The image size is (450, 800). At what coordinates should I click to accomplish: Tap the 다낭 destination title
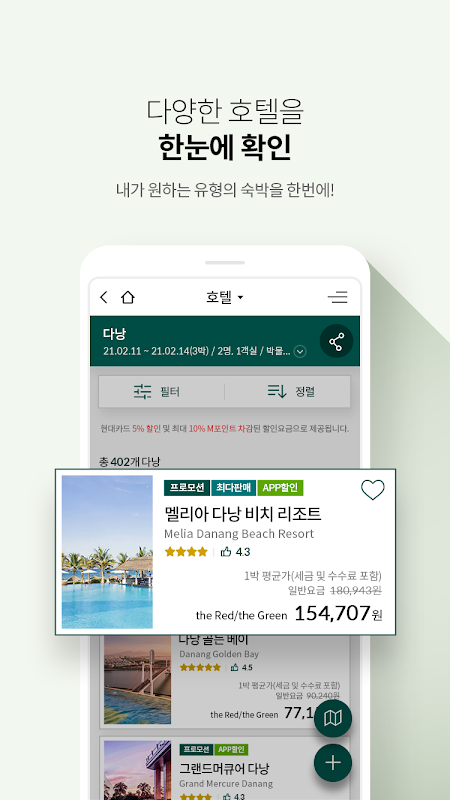[x=114, y=334]
